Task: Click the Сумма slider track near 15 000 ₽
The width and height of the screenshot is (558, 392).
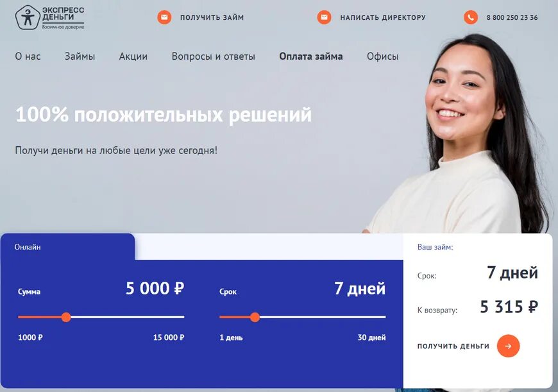Action: coord(178,317)
